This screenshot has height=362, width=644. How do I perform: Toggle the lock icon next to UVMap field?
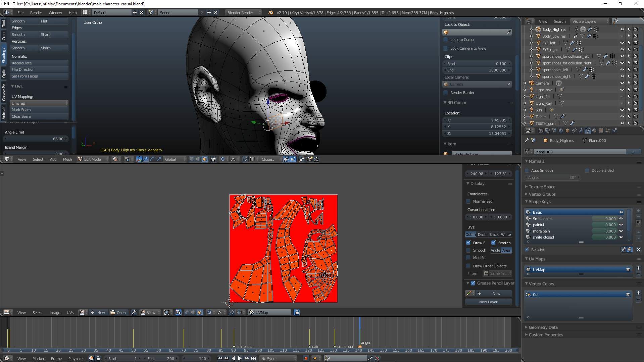297,312
